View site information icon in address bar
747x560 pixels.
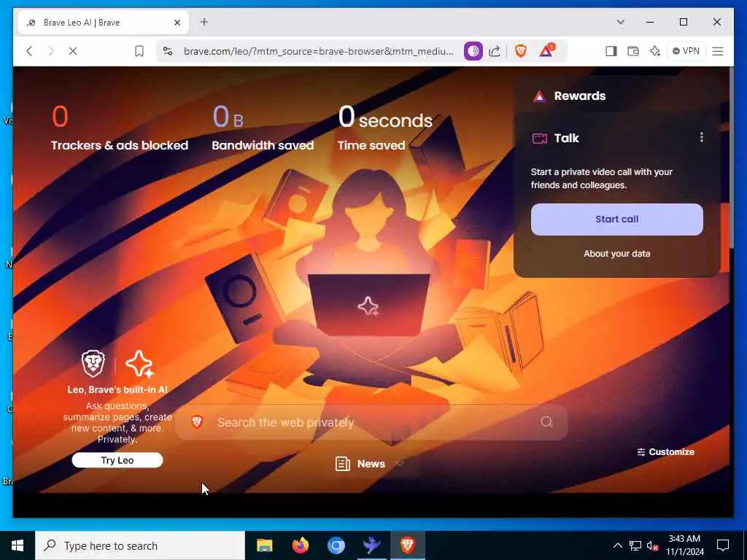pyautogui.click(x=168, y=51)
